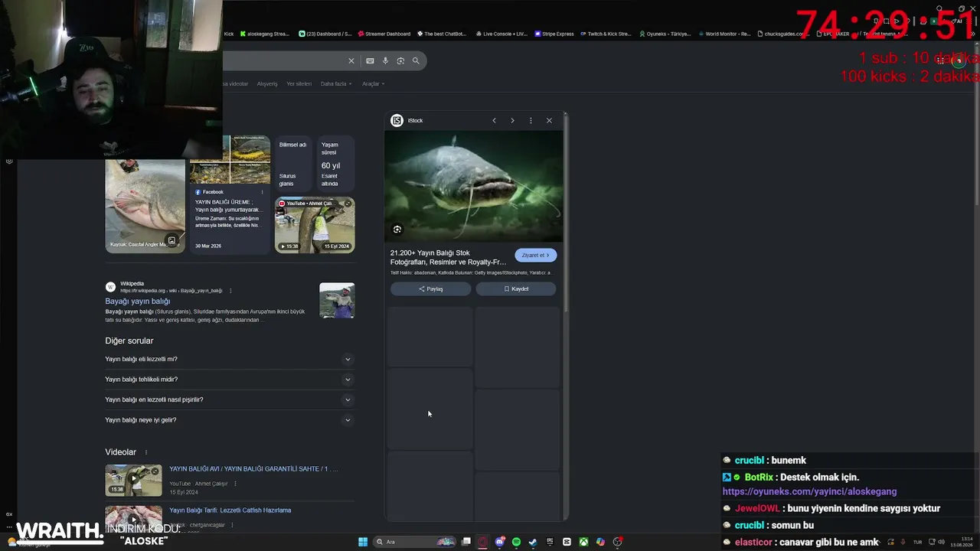Viewport: 980px width, 551px height.
Task: Go to the next image in the preview panel
Action: [512, 120]
